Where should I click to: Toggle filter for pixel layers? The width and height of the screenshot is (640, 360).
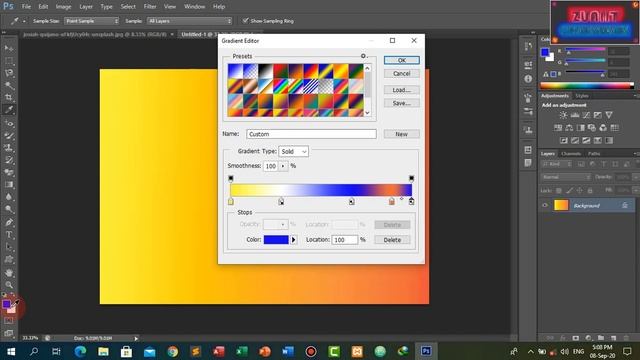(581, 164)
